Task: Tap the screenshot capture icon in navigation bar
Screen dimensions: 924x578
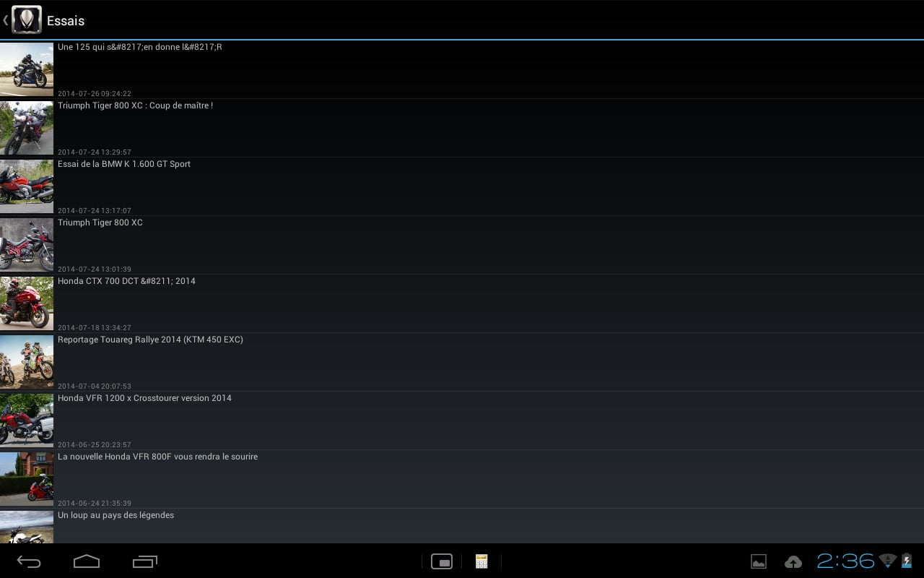Action: [x=442, y=561]
